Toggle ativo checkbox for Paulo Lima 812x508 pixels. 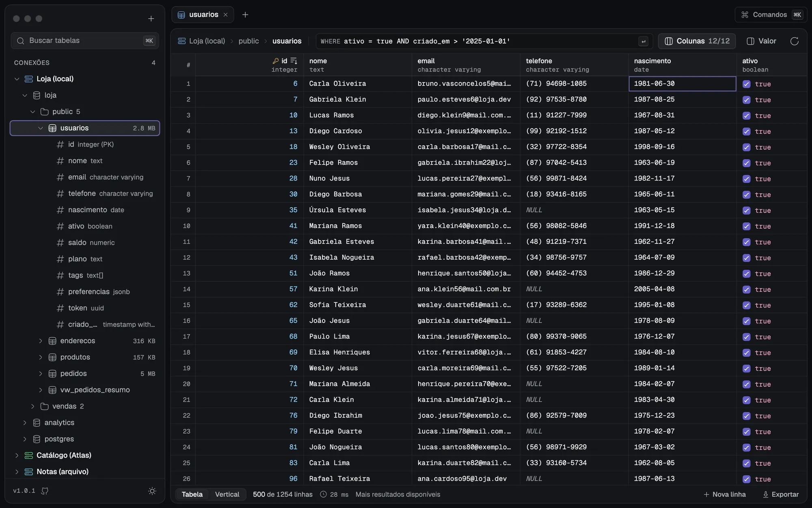[746, 337]
